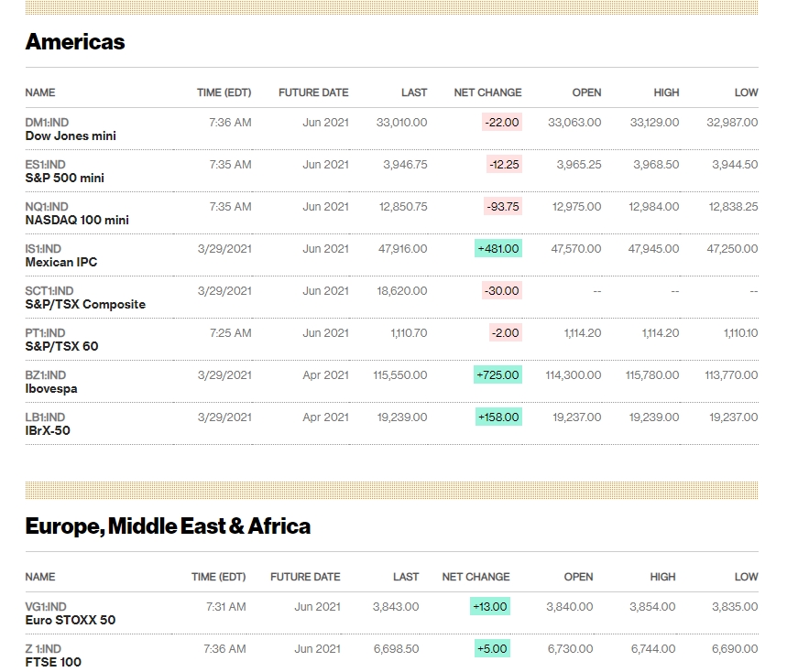809x672 pixels.
Task: Open the Mexican IPC futures link
Action: [61, 262]
